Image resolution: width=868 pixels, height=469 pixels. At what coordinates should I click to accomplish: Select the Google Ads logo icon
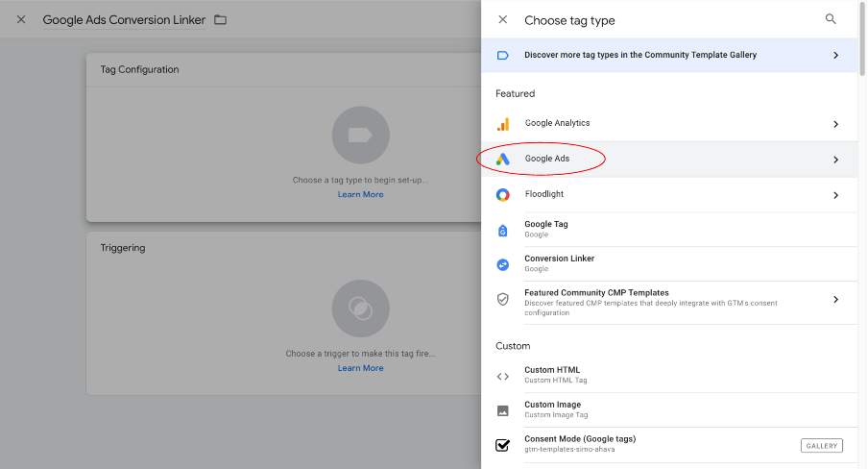[503, 160]
